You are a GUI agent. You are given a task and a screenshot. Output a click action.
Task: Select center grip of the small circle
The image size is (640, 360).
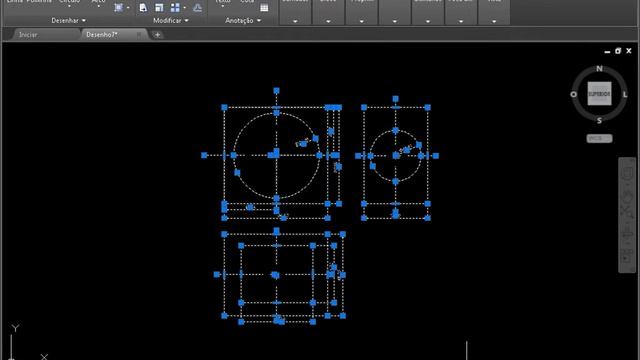(x=396, y=156)
